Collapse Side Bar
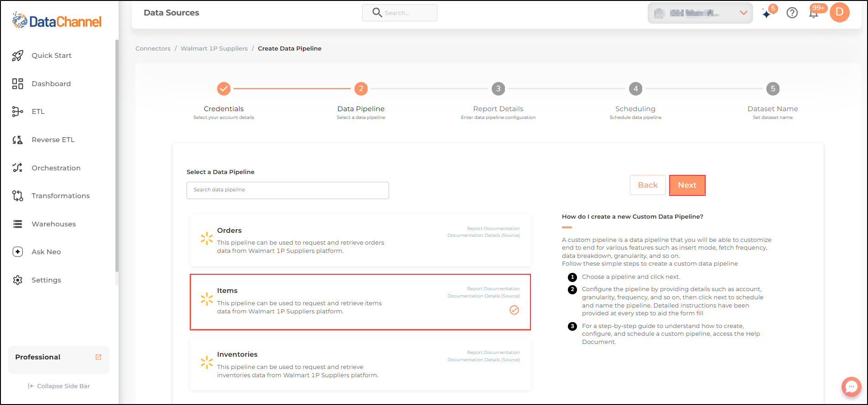The height and width of the screenshot is (405, 868). tap(59, 386)
